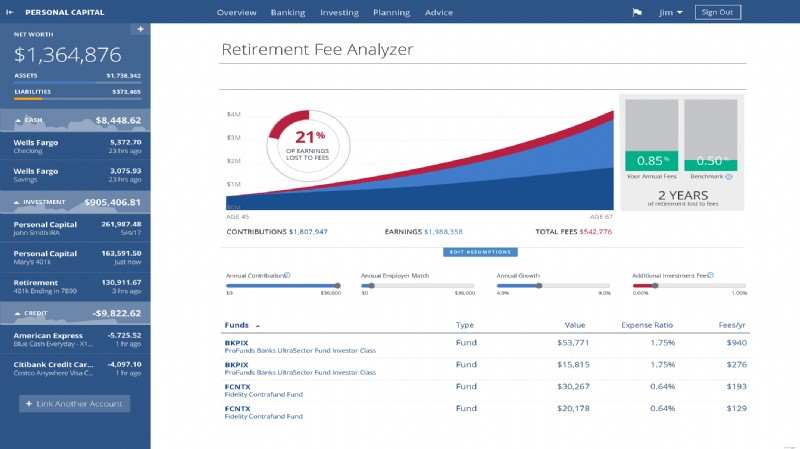This screenshot has height=449, width=800.
Task: Click the Value column header
Action: [575, 325]
